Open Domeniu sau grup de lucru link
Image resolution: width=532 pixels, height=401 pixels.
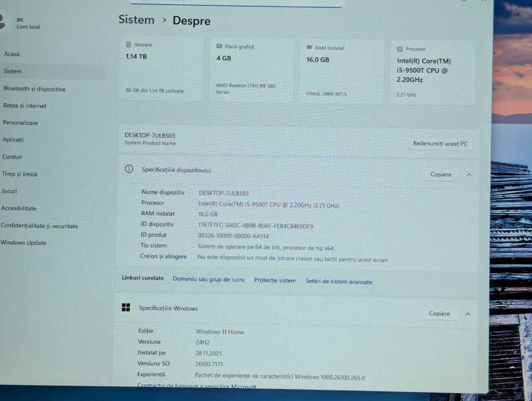pyautogui.click(x=208, y=280)
